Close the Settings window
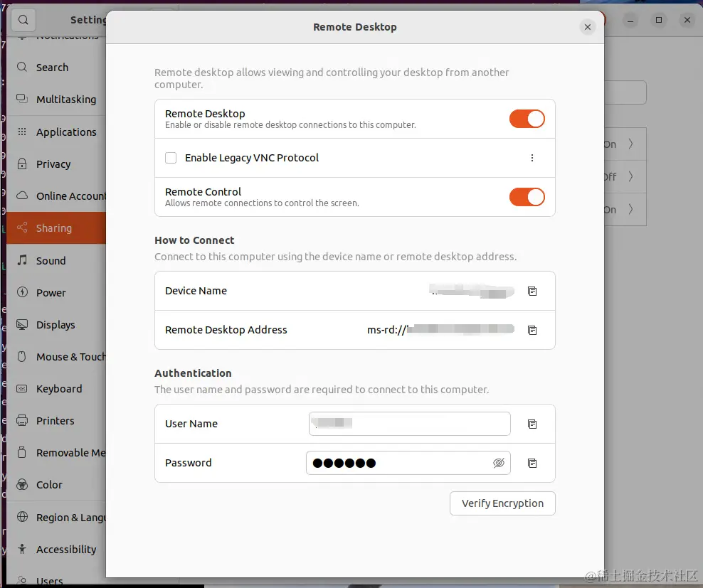 click(x=687, y=20)
